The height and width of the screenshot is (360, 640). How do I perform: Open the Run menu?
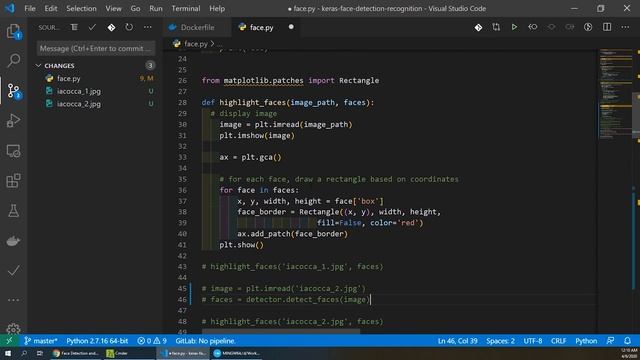coord(156,8)
